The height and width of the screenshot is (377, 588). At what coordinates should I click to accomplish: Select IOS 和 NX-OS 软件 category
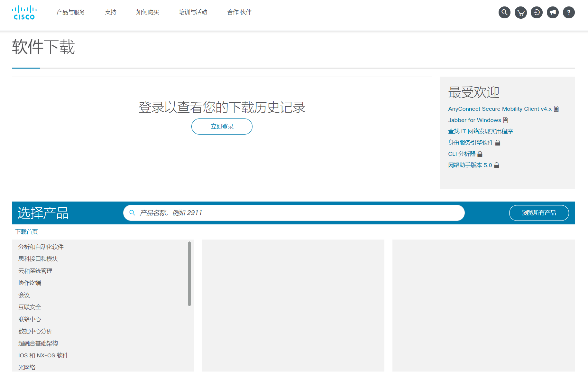coord(43,355)
